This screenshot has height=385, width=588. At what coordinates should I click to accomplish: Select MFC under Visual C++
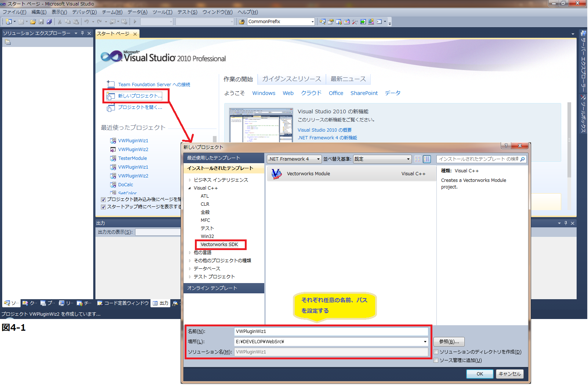pyautogui.click(x=206, y=220)
